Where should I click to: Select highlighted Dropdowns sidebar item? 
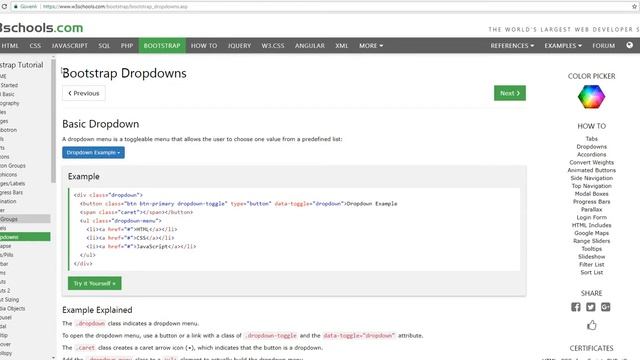[25, 237]
